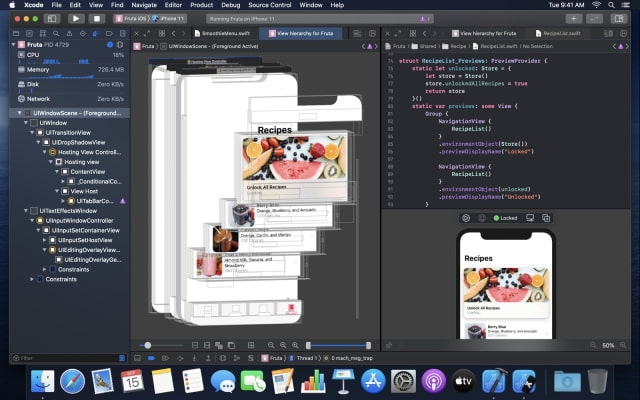Toggle the live preview play button
The image size is (640, 400).
[466, 217]
